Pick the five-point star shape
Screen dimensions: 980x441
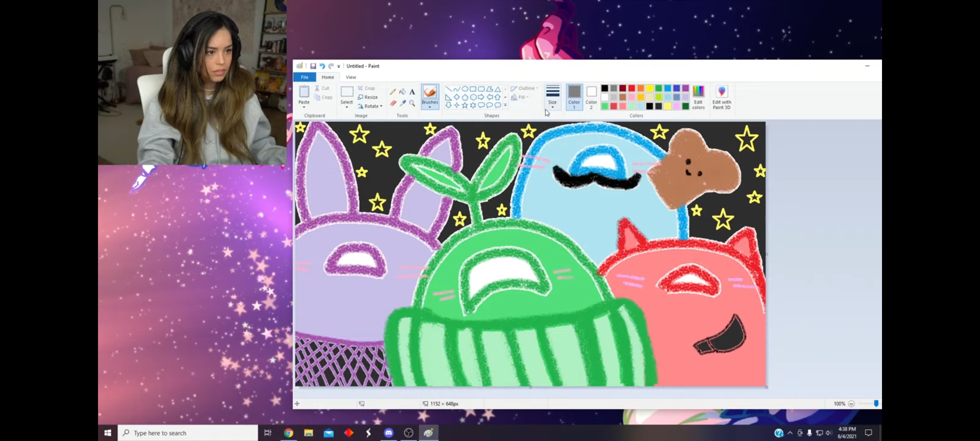click(x=465, y=105)
